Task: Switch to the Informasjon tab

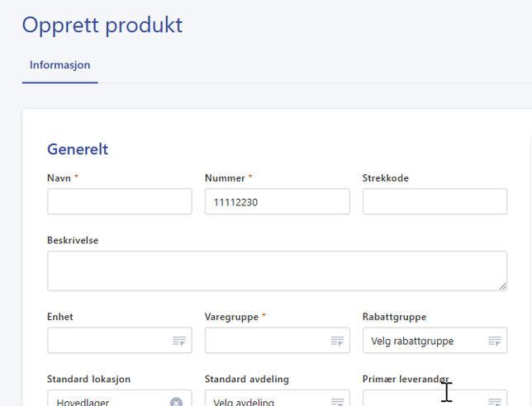Action: pos(59,65)
